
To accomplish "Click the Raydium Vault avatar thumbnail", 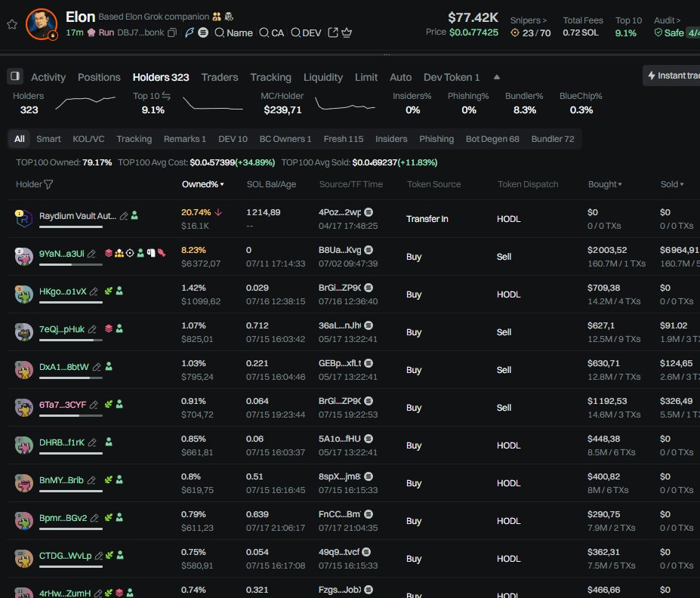I will coord(24,218).
